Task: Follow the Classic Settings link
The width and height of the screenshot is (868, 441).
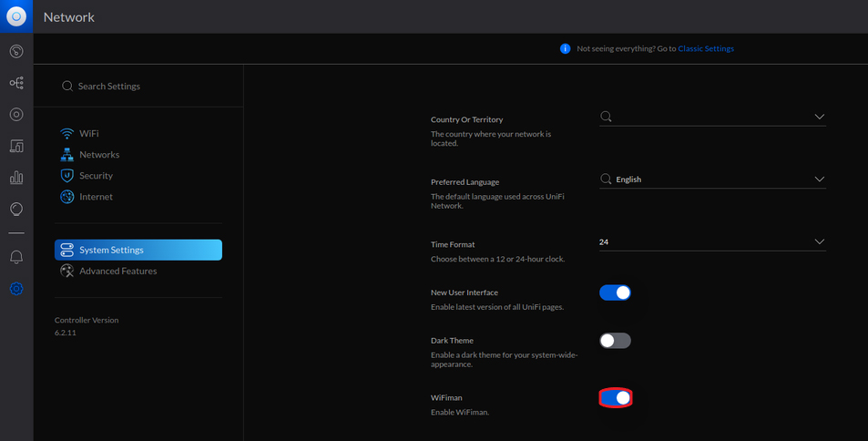Action: 706,49
